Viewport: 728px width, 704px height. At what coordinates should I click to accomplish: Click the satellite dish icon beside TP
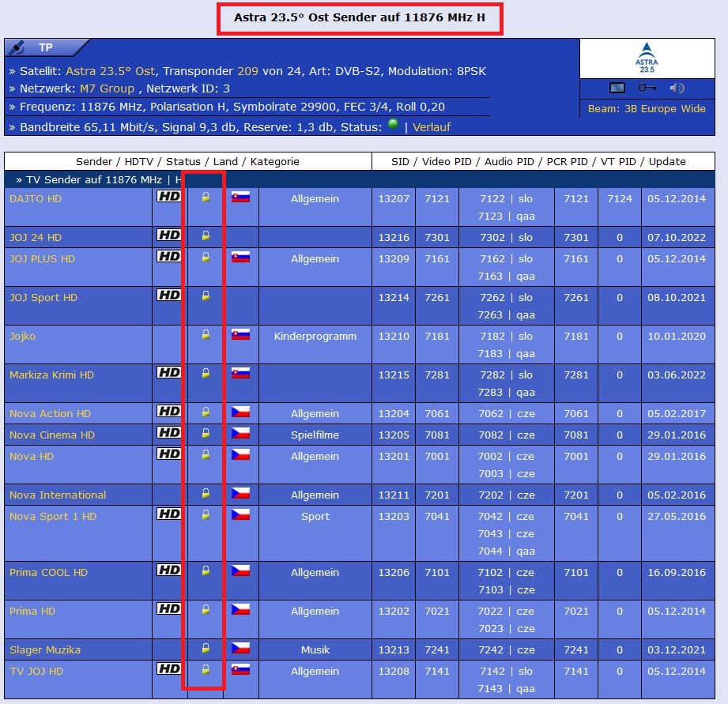[19, 47]
